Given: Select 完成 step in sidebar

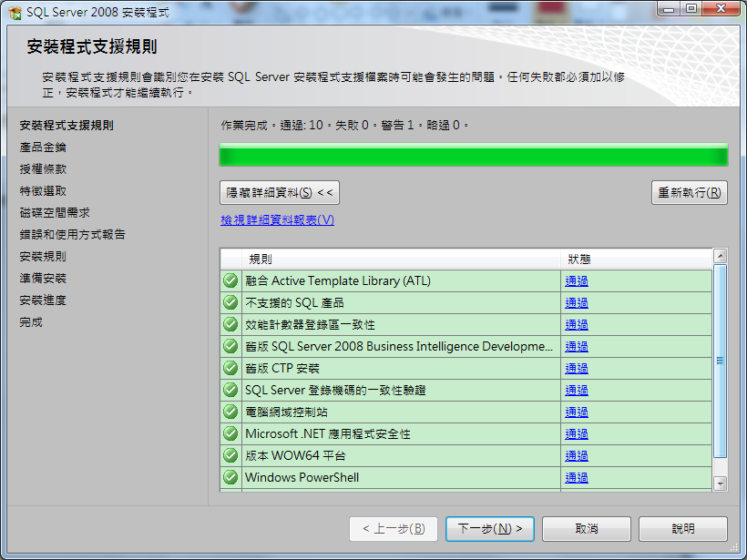Looking at the screenshot, I should coord(31,322).
